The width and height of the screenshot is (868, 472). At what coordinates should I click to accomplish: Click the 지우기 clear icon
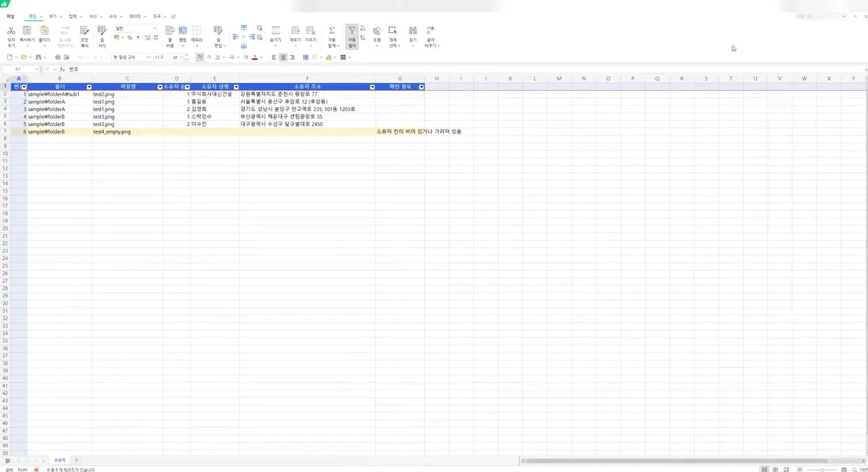[x=311, y=31]
